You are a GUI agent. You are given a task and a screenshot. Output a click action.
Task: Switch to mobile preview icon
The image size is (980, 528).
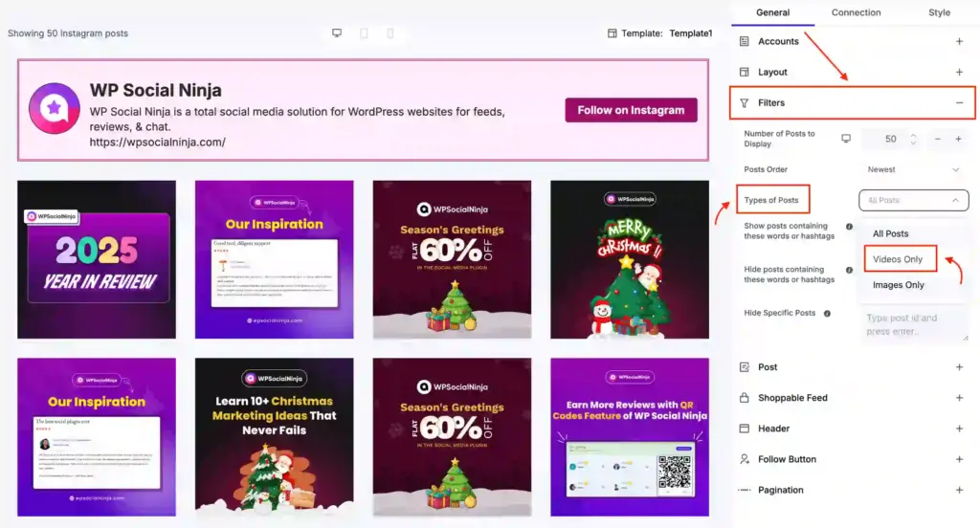[390, 33]
